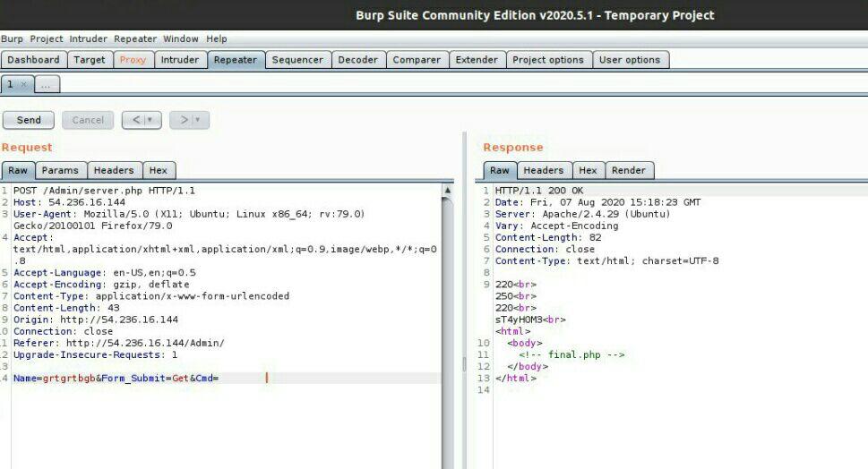Select the request Params tab
Screen dimensions: 868x469
60,170
